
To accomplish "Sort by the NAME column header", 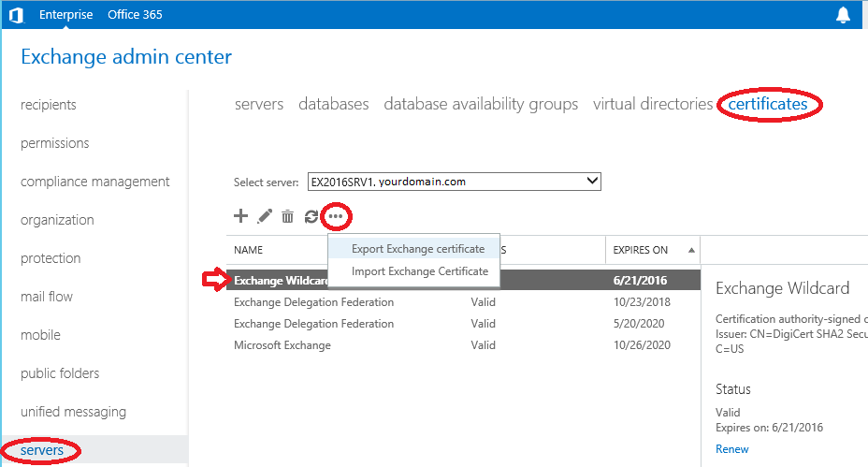I will click(248, 250).
